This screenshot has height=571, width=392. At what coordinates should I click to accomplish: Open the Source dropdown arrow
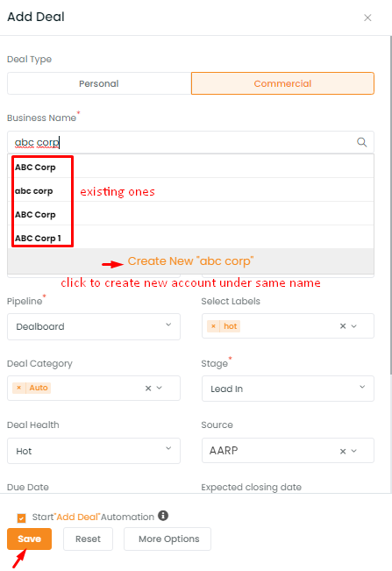[x=353, y=451]
